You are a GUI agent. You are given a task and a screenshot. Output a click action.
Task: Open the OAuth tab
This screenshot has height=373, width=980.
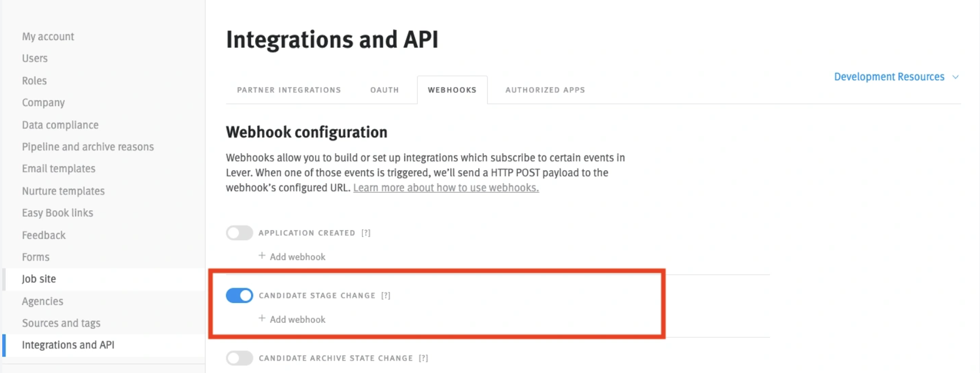click(x=384, y=90)
